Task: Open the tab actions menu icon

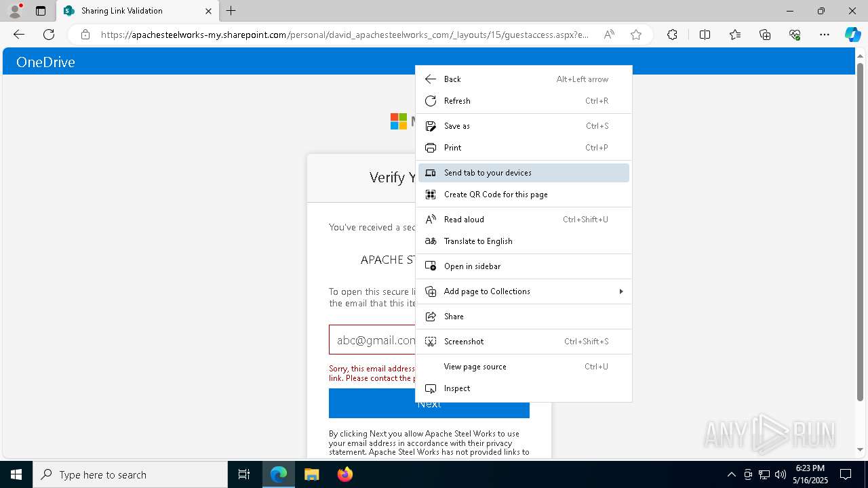Action: tap(41, 11)
